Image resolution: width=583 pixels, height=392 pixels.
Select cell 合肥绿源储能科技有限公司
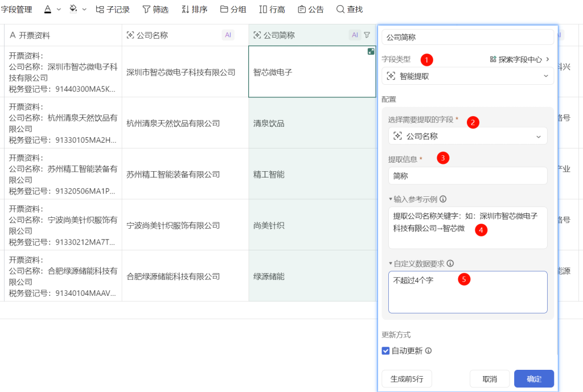tap(185, 276)
